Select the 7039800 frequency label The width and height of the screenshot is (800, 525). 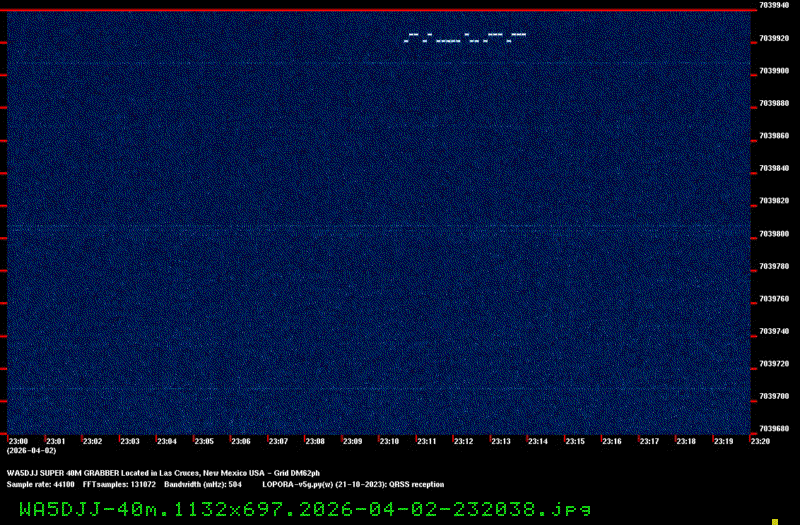click(774, 234)
